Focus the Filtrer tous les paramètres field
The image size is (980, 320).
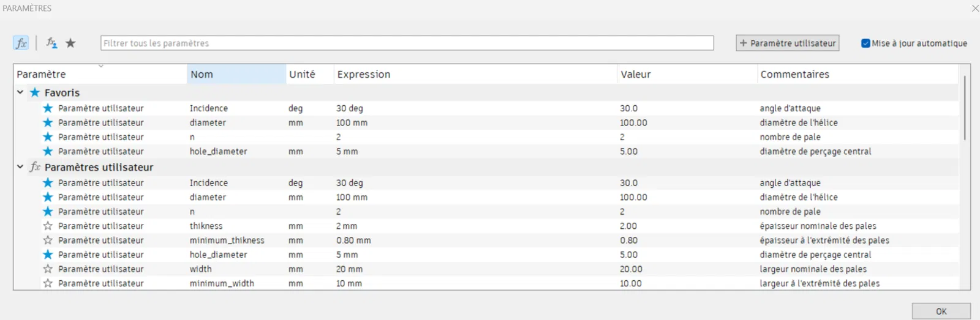click(407, 43)
